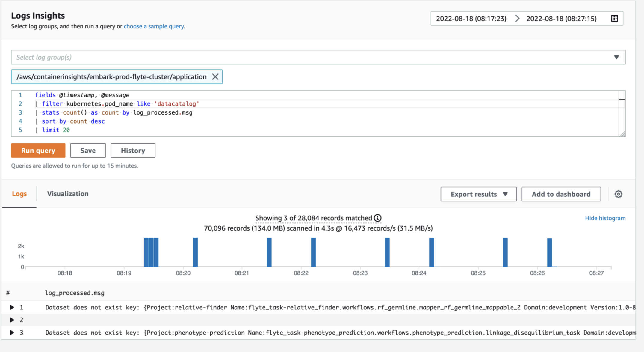Click the histogram bar near 08:22
644x352 pixels.
313,252
